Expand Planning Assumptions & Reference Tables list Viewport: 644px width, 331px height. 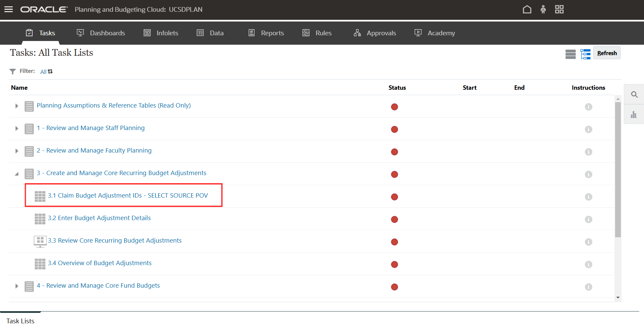click(x=16, y=106)
